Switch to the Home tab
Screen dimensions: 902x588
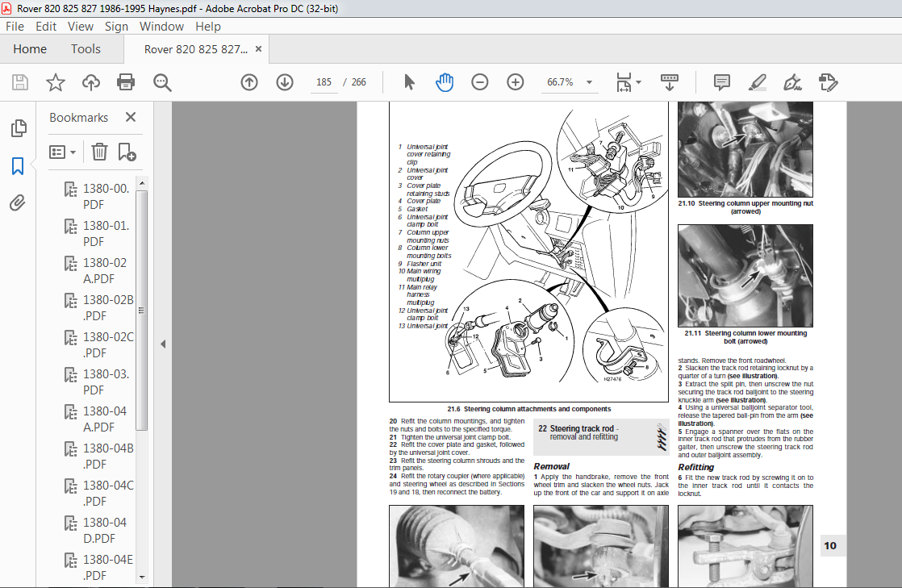coord(30,49)
